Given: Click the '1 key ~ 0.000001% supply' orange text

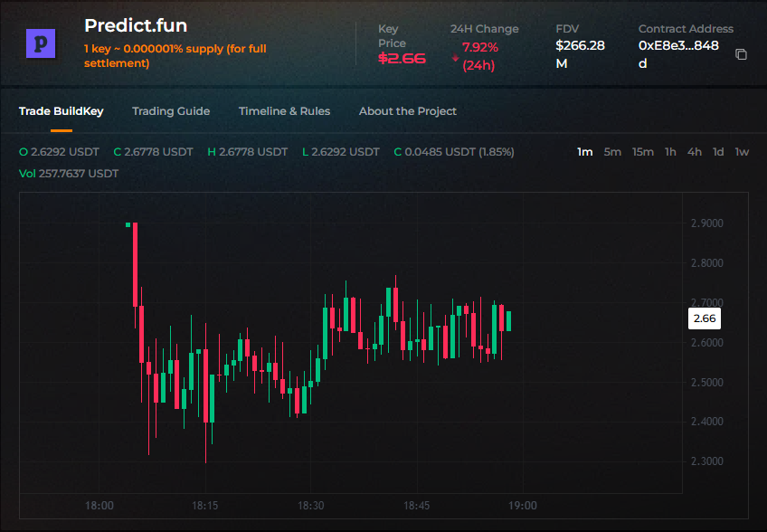Looking at the screenshot, I should pos(175,56).
